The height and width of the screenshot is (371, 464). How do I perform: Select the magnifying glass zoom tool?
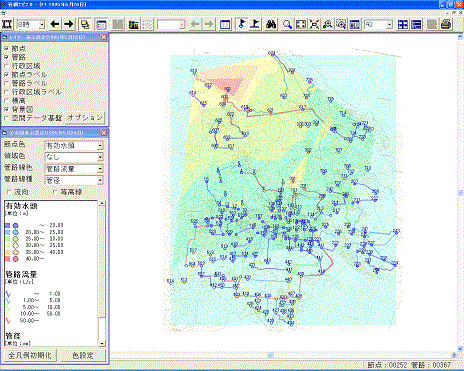(287, 24)
